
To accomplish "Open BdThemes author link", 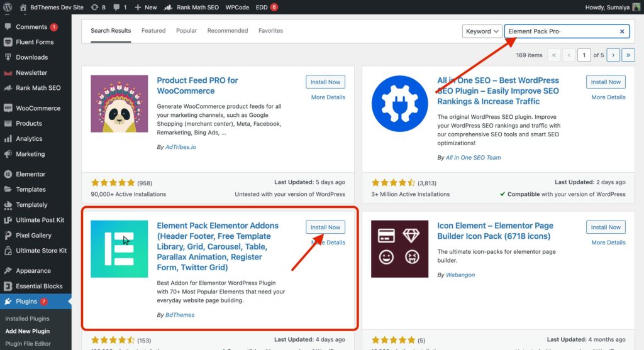I will point(180,315).
